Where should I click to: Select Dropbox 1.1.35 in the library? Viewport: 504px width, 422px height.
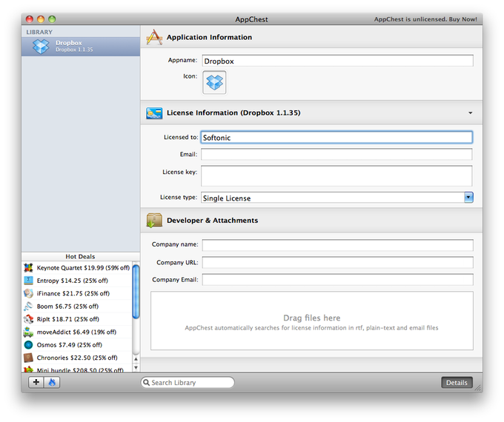(81, 47)
